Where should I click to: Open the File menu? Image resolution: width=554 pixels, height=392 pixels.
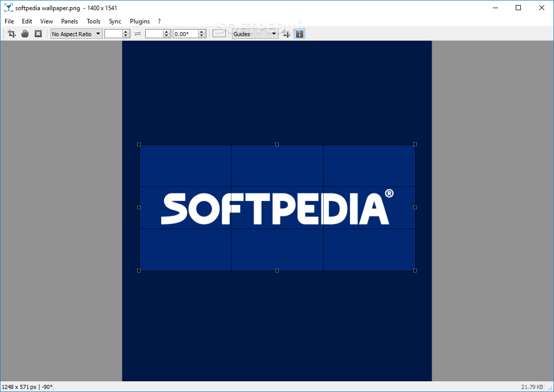coord(9,21)
